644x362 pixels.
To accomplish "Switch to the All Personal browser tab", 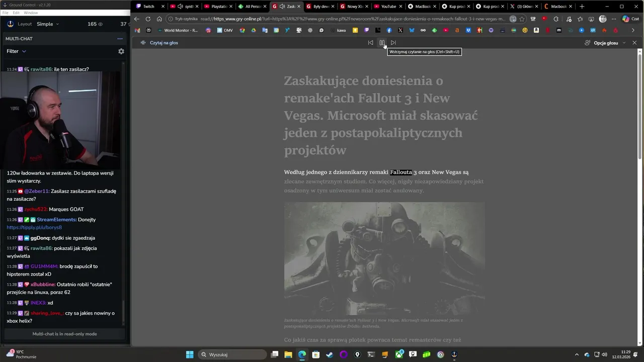I will pyautogui.click(x=252, y=7).
